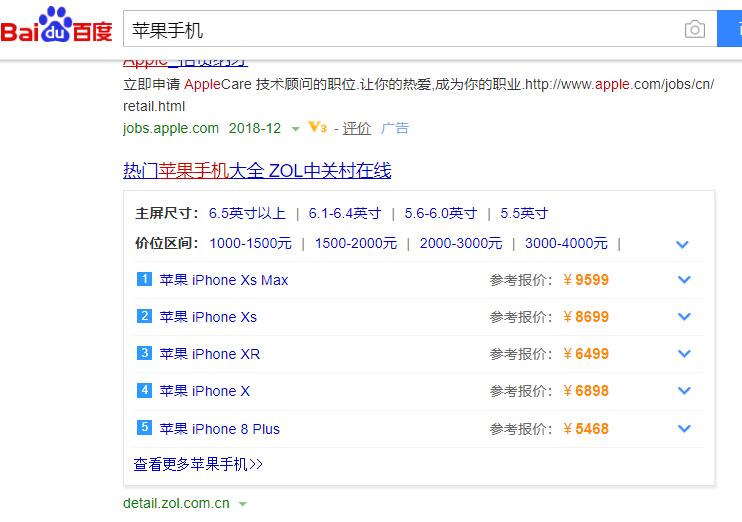Image resolution: width=742 pixels, height=522 pixels.
Task: Open the 苹果 iPhone XR product link
Action: pyautogui.click(x=210, y=354)
